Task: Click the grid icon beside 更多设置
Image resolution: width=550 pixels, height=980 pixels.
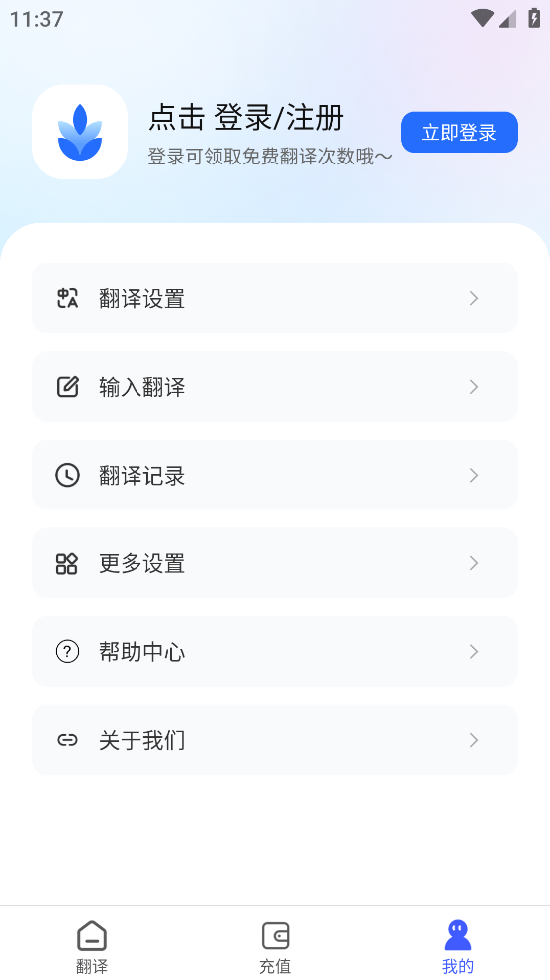Action: click(67, 563)
